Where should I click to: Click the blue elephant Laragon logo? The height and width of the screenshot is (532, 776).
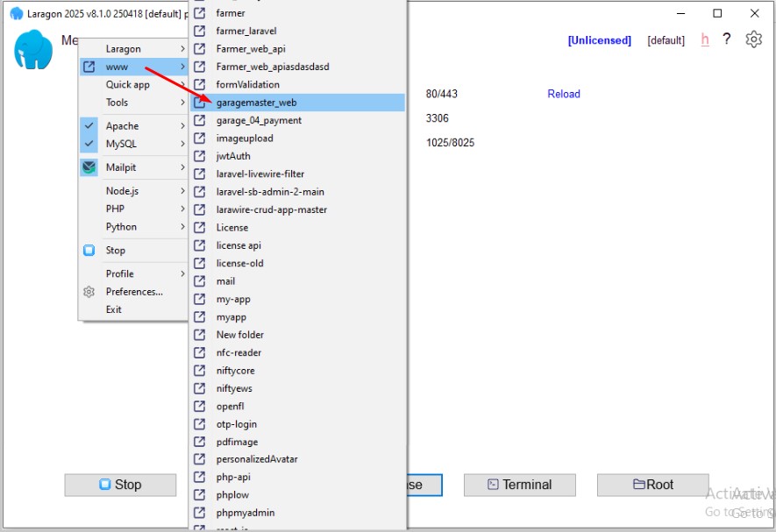(33, 49)
